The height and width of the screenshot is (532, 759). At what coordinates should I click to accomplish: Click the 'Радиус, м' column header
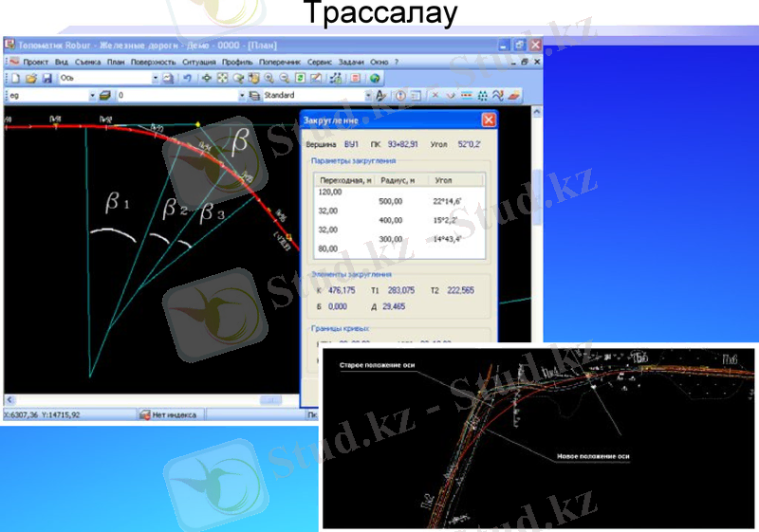[x=392, y=179]
